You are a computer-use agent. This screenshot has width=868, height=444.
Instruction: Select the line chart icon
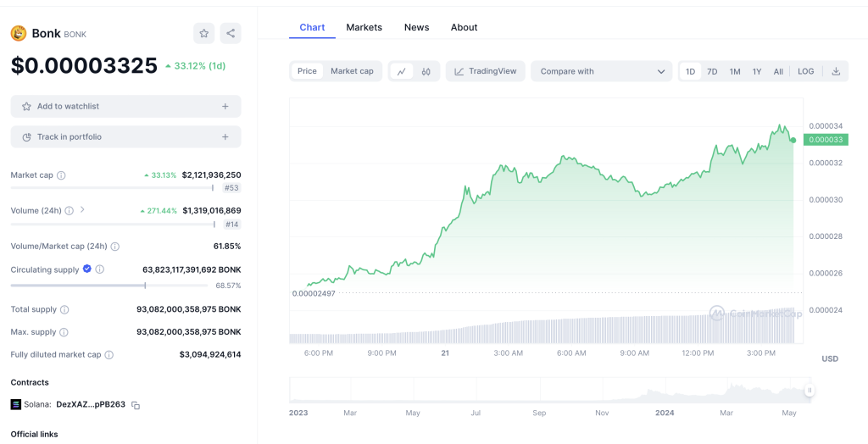[402, 71]
